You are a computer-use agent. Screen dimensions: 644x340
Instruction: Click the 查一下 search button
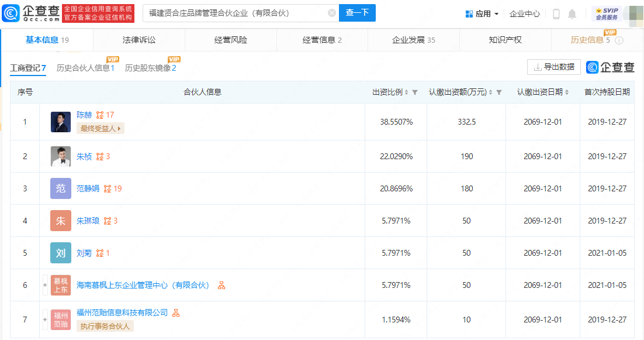click(x=357, y=13)
